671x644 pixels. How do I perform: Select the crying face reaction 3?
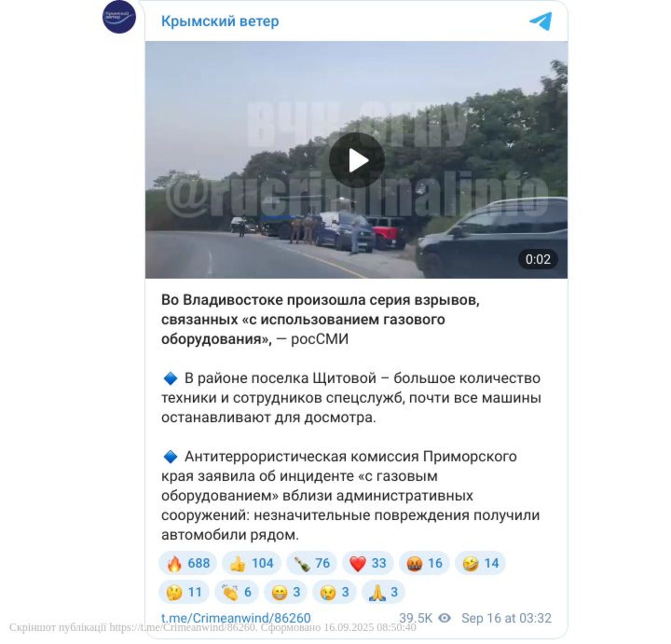334,592
